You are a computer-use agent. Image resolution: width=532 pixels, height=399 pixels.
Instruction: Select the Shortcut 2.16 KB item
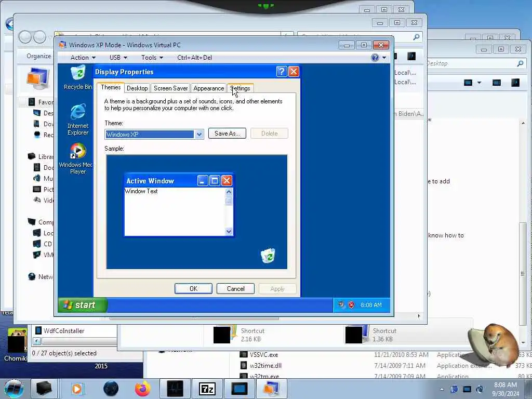pyautogui.click(x=239, y=335)
